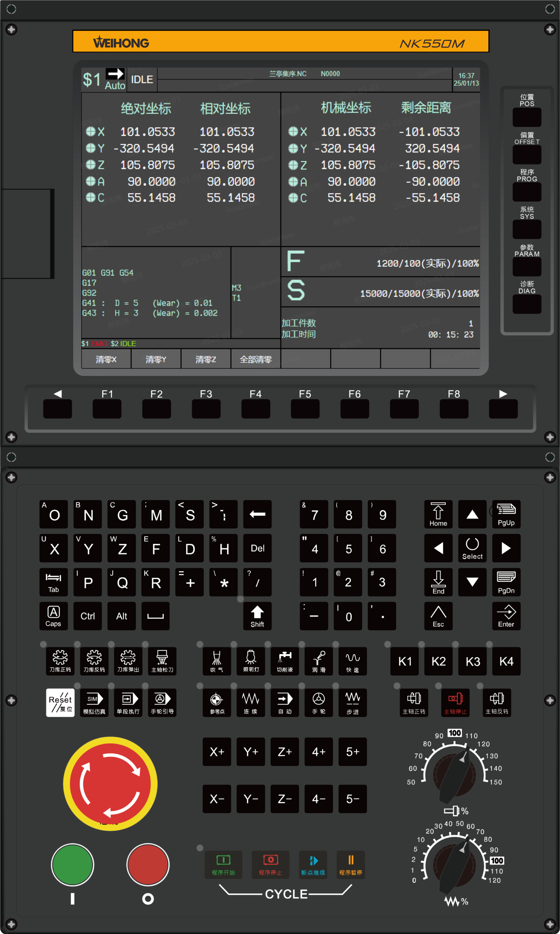Select reference point (参考点) mode
The width and height of the screenshot is (560, 934).
pos(217,703)
